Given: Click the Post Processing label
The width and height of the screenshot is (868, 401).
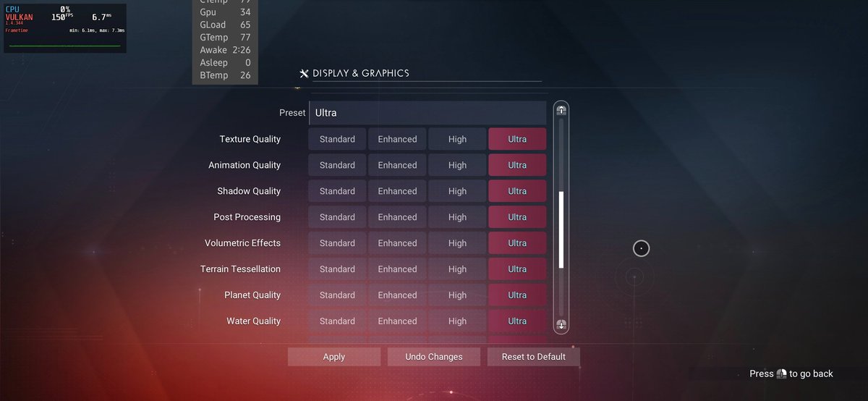Looking at the screenshot, I should 247,217.
